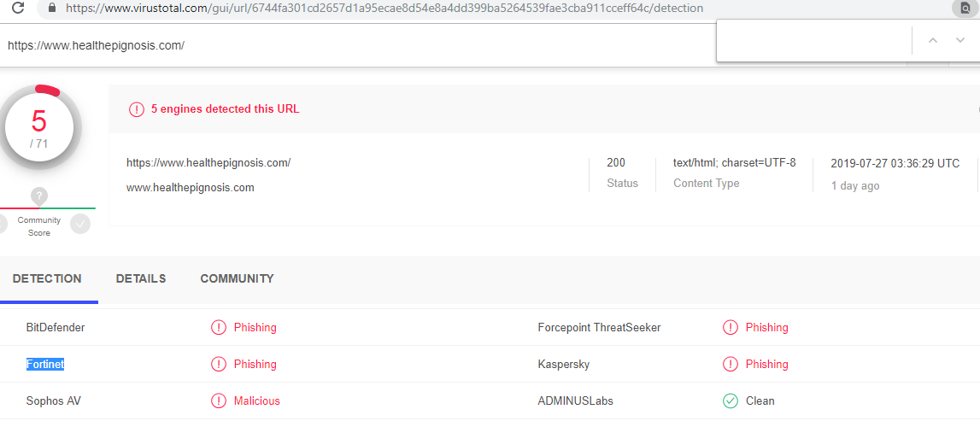Click the text/html; charset=UTF-8 content type
Viewport: 980px width, 421px height.
pyautogui.click(x=735, y=163)
